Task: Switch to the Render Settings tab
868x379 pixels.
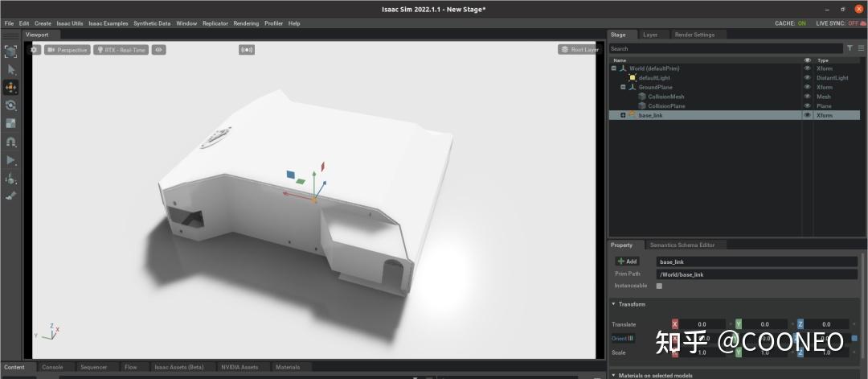Action: pyautogui.click(x=694, y=35)
